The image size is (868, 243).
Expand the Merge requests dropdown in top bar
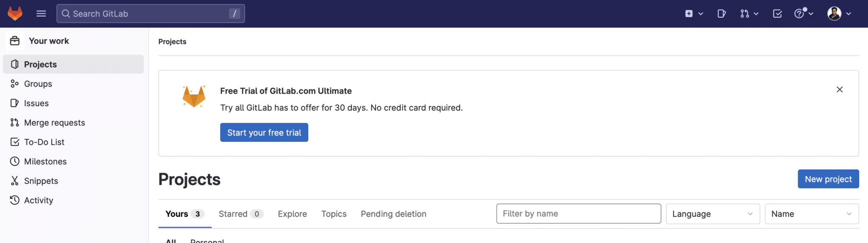tap(749, 14)
